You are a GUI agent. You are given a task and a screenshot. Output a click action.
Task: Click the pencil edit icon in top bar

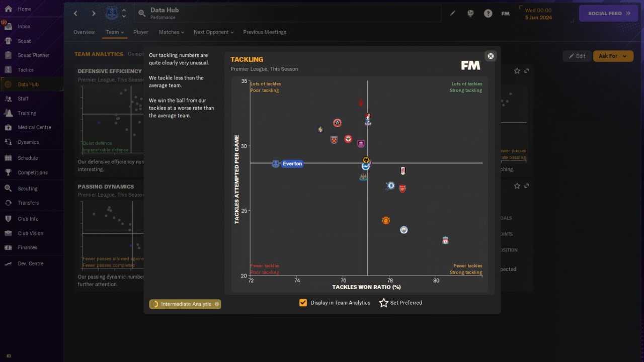[x=453, y=14]
